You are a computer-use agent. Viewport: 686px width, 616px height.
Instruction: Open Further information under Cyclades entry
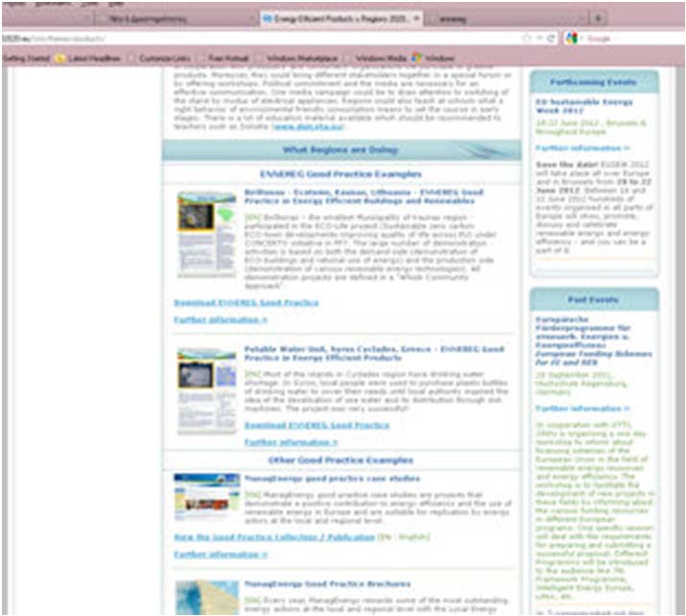tap(291, 442)
